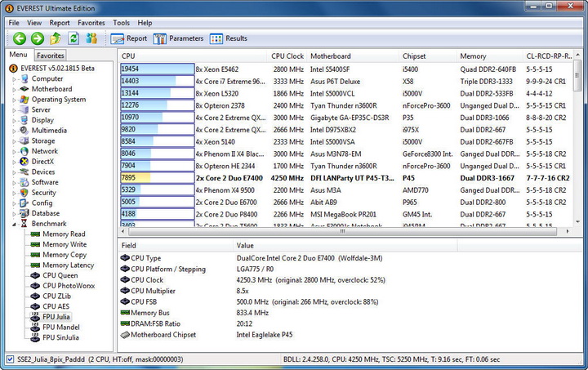The image size is (588, 370).
Task: Open the Report toolbar button
Action: (x=129, y=38)
